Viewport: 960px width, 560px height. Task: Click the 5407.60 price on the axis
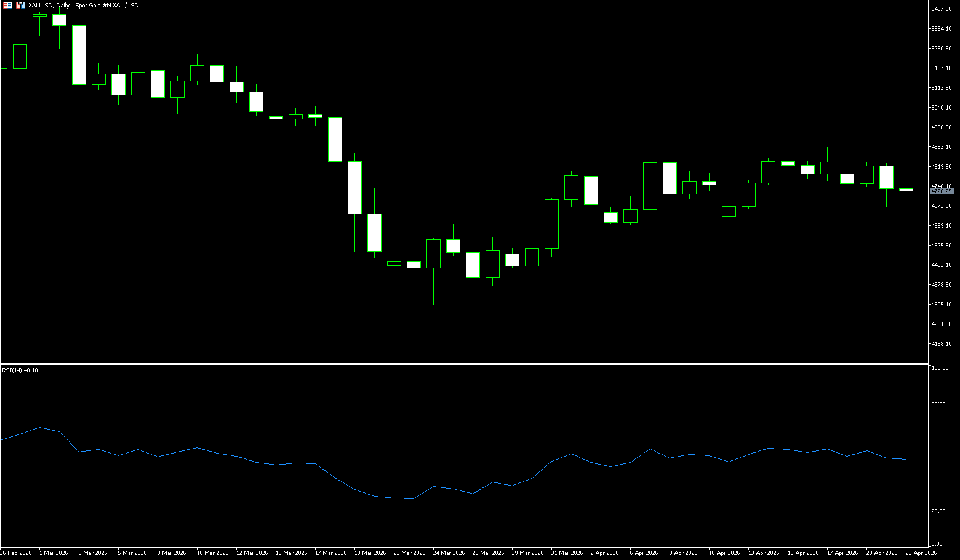(x=942, y=9)
